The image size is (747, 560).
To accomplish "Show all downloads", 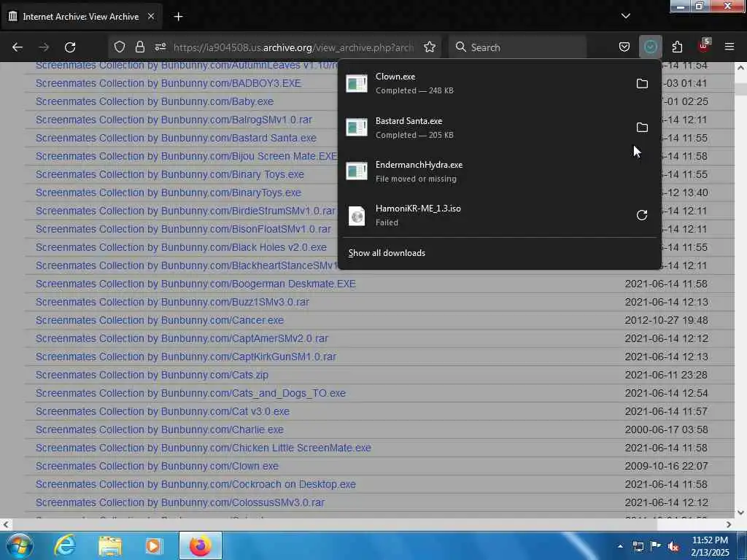I will 387,253.
